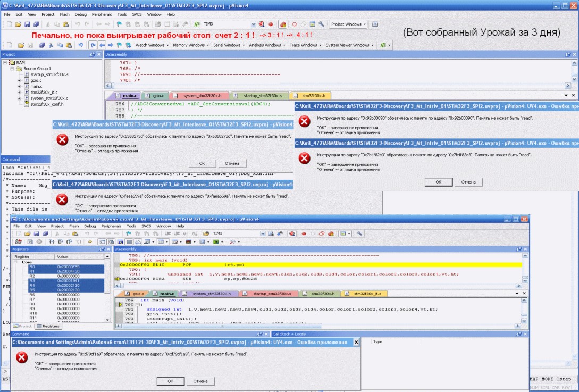Open the Watch Windows dropdown
Viewport: 579px width, 392px height.
tap(151, 45)
